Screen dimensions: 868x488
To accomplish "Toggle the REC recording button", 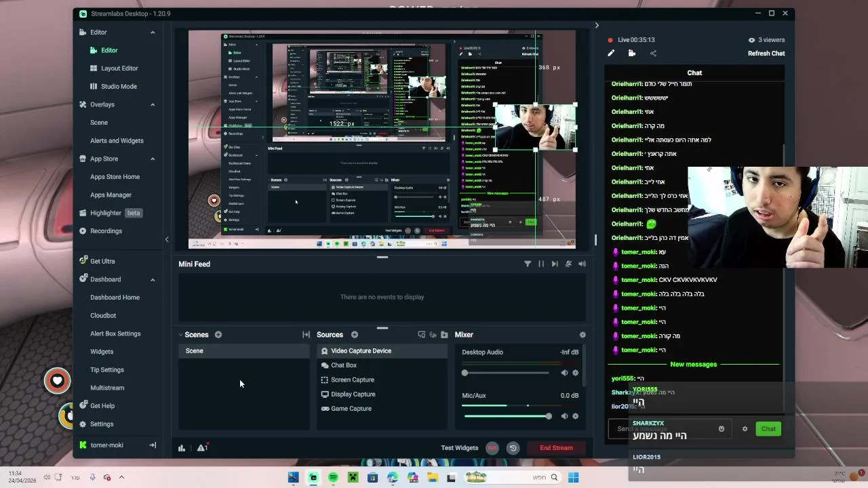I will pos(492,448).
